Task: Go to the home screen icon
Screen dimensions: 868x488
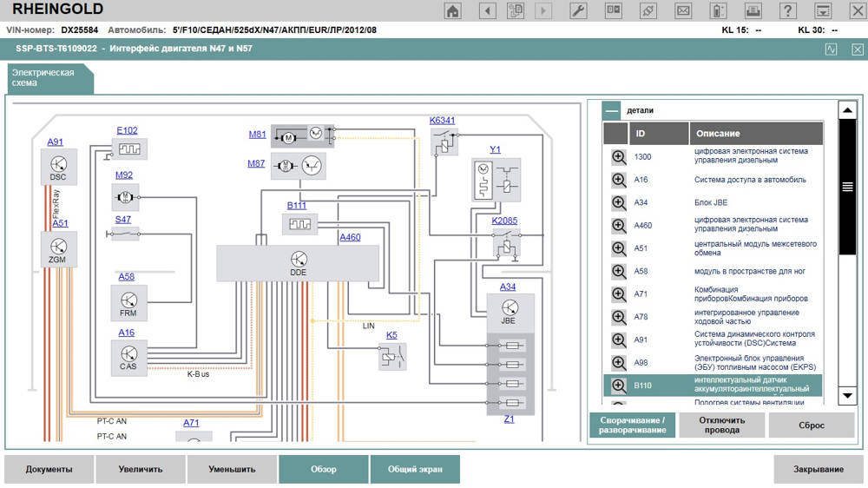Action: click(453, 10)
